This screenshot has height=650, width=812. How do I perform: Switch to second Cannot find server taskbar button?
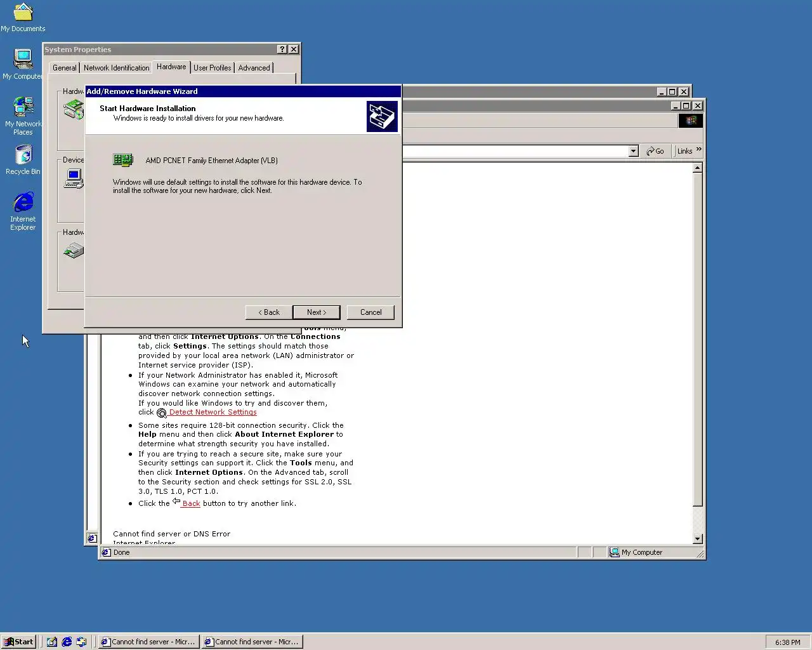click(252, 642)
